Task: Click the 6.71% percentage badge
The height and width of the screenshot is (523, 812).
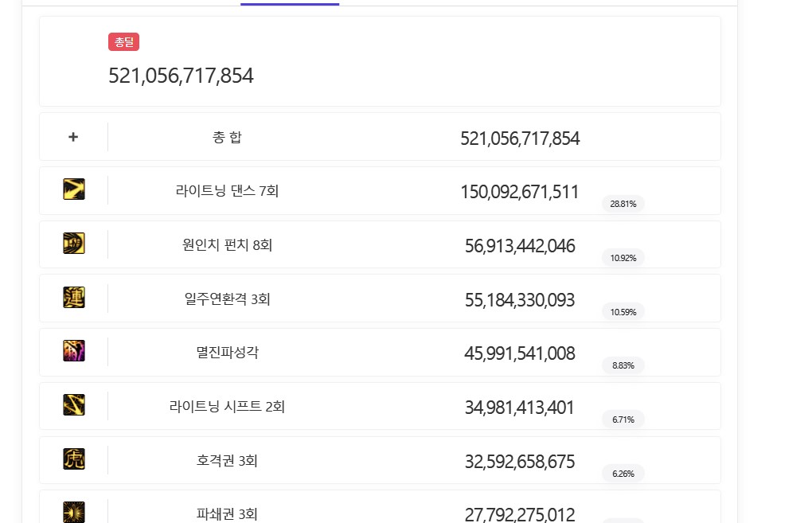Action: click(x=623, y=420)
